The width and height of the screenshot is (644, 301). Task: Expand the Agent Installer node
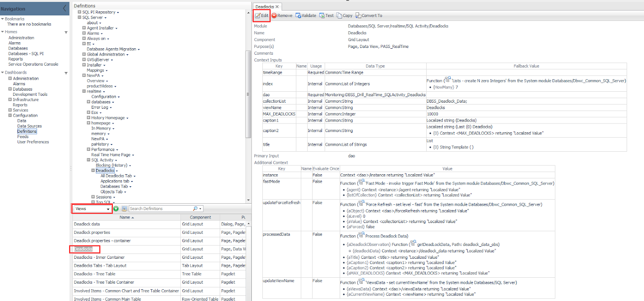[x=84, y=28]
